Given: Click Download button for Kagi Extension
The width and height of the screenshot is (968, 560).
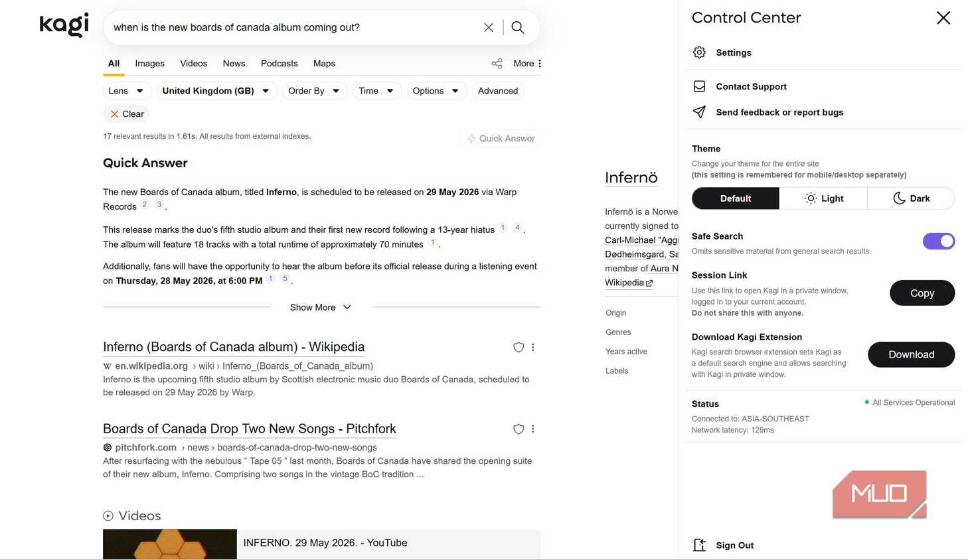Looking at the screenshot, I should (911, 354).
